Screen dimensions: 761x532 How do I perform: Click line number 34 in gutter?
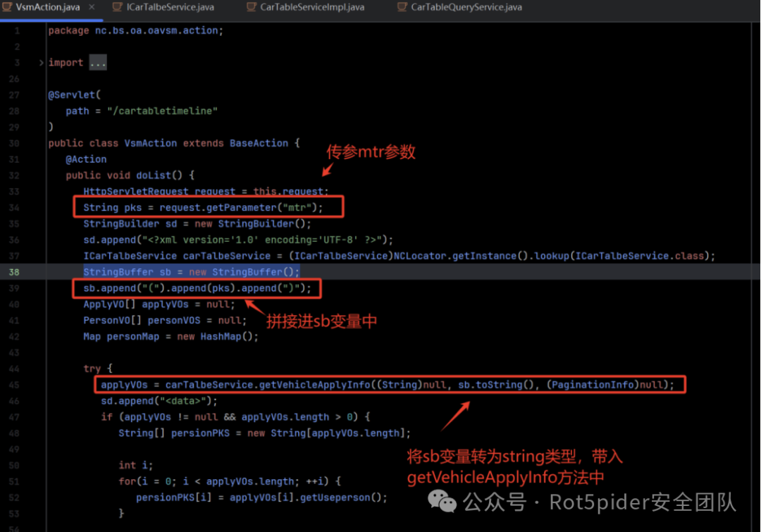(x=14, y=207)
